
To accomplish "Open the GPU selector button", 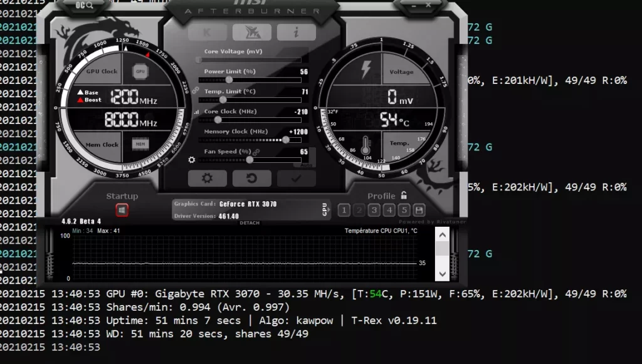I will tap(325, 209).
